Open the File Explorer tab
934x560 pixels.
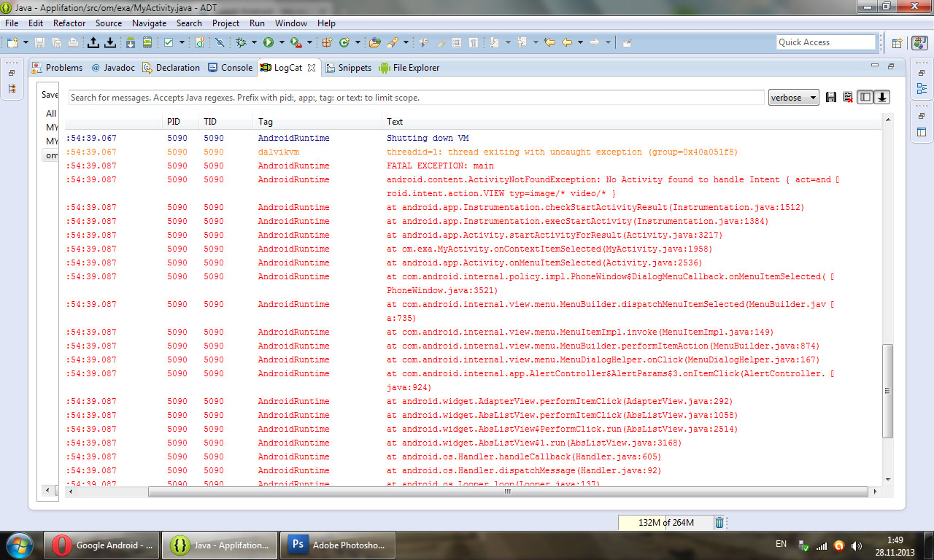coord(409,68)
